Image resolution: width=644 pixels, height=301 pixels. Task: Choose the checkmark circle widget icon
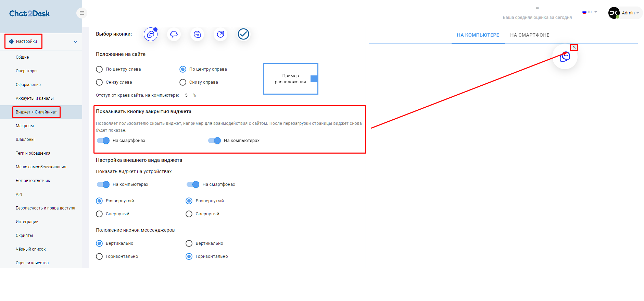tap(243, 34)
